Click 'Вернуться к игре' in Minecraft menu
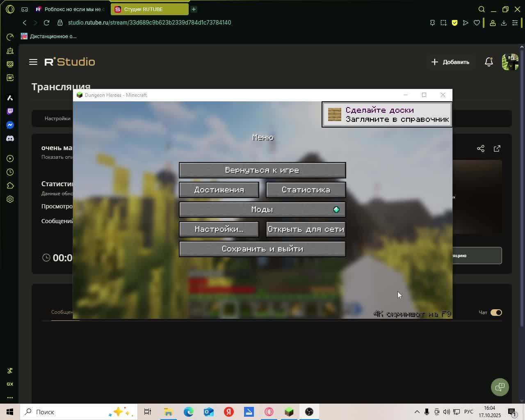This screenshot has width=525, height=420. [x=262, y=170]
